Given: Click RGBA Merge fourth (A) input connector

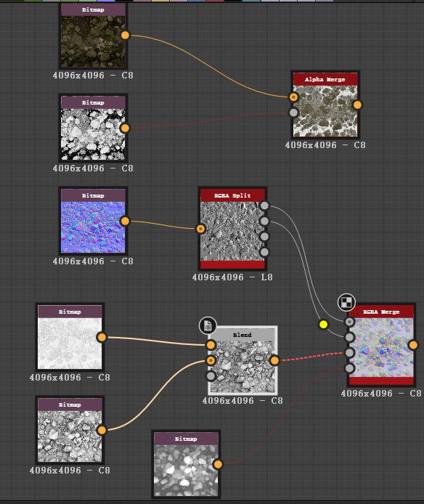Looking at the screenshot, I should pos(349,368).
